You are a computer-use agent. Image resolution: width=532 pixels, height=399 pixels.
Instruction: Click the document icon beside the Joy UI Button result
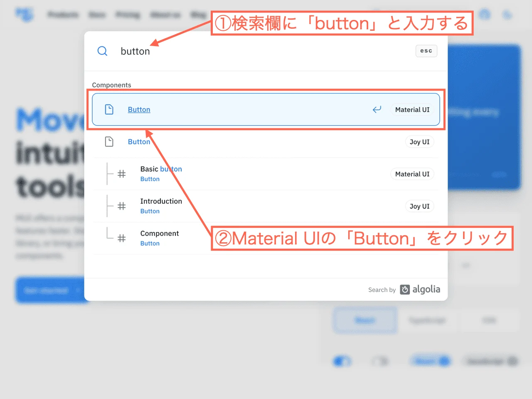click(109, 141)
